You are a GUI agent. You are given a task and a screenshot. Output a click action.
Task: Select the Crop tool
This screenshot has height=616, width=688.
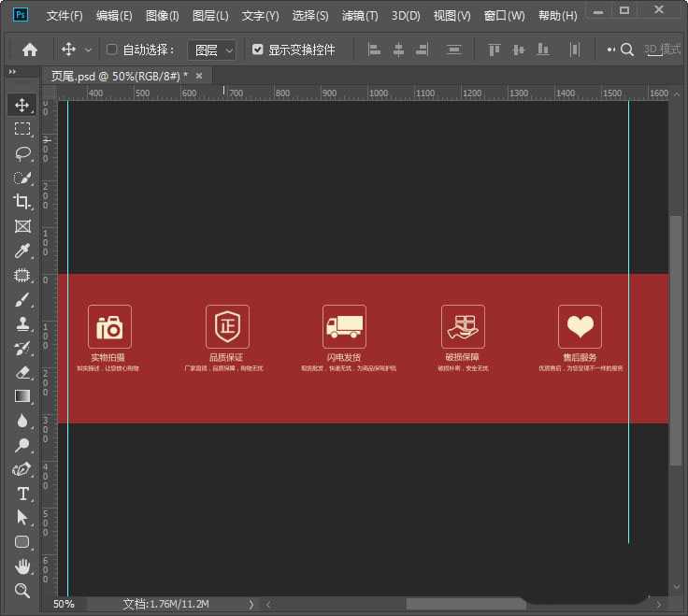[x=22, y=202]
